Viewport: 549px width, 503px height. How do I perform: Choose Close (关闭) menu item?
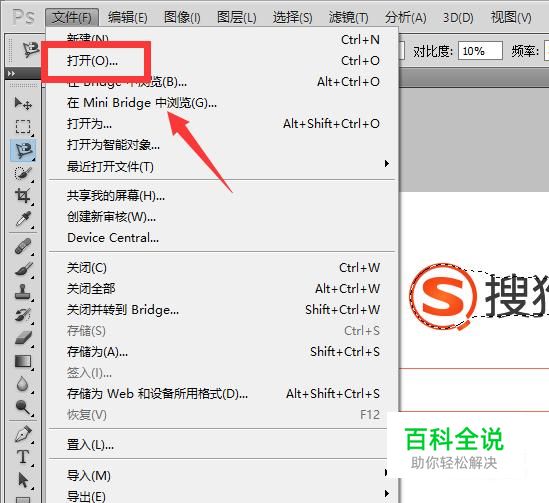pos(223,267)
